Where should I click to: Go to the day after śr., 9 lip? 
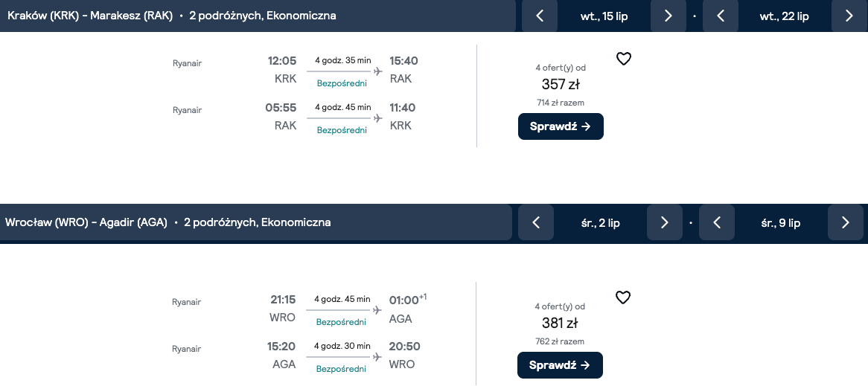[846, 222]
